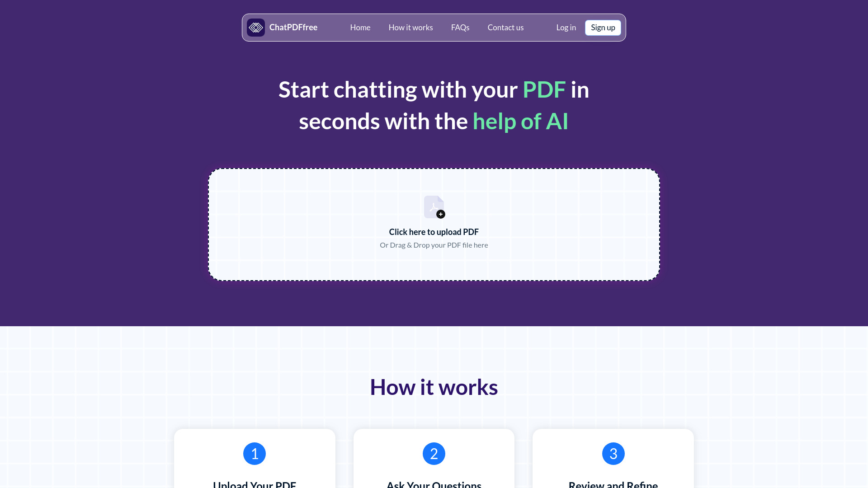Click the step 2 circle icon
The image size is (868, 488).
pos(434,454)
